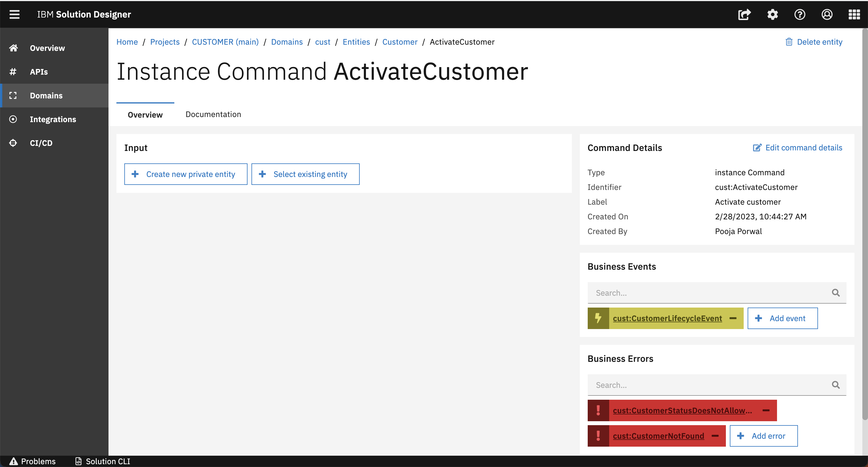Open the hamburger menu icon
Viewport: 868px width, 467px height.
click(14, 14)
